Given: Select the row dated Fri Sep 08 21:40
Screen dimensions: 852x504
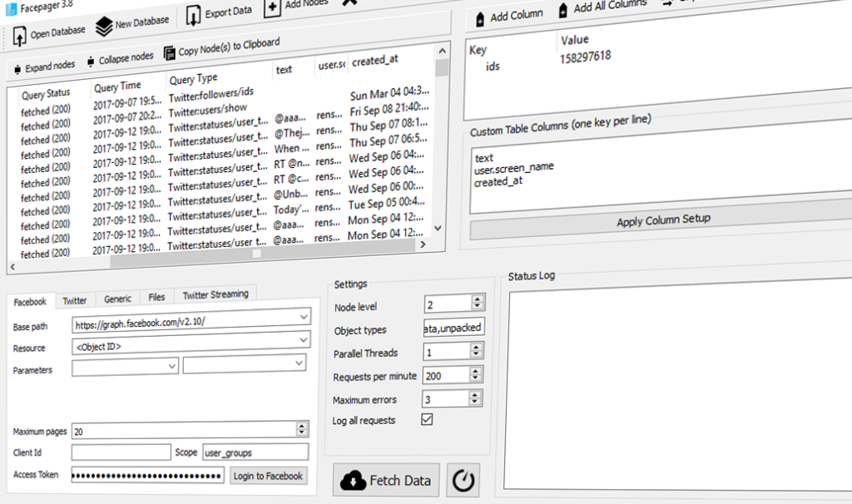Looking at the screenshot, I should pos(389,109).
